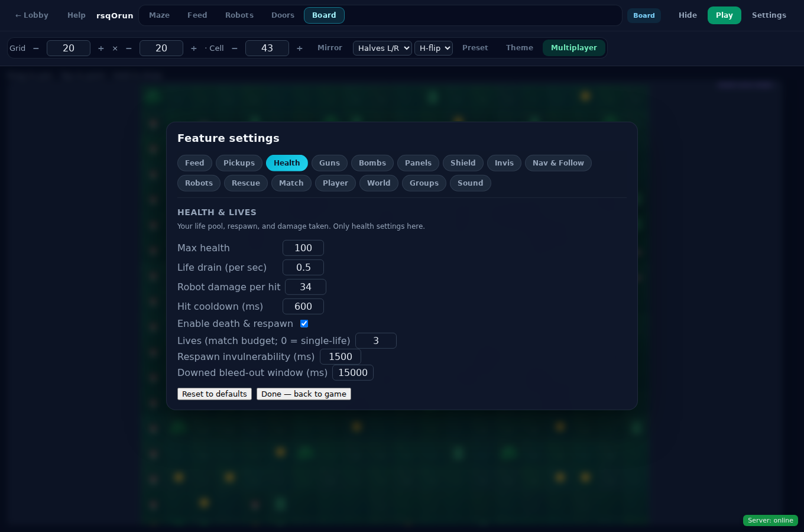This screenshot has width=804, height=532.
Task: Click Reset to defaults
Action: (x=215, y=394)
